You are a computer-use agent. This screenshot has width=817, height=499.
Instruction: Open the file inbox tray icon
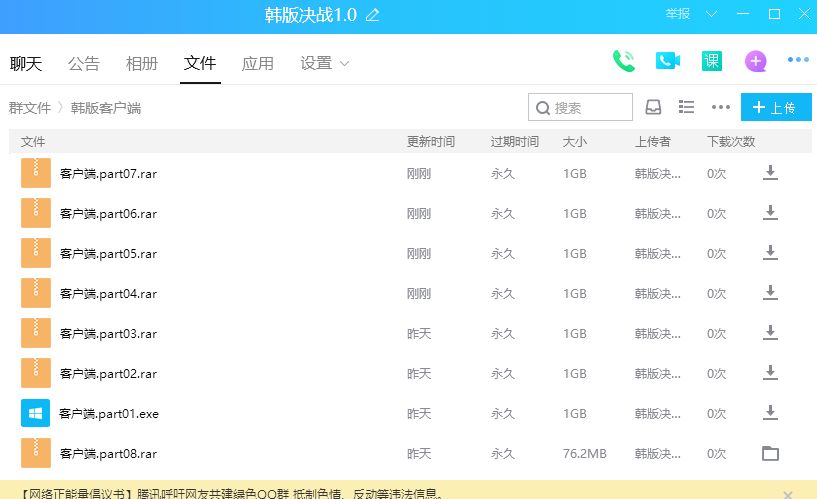pyautogui.click(x=653, y=107)
